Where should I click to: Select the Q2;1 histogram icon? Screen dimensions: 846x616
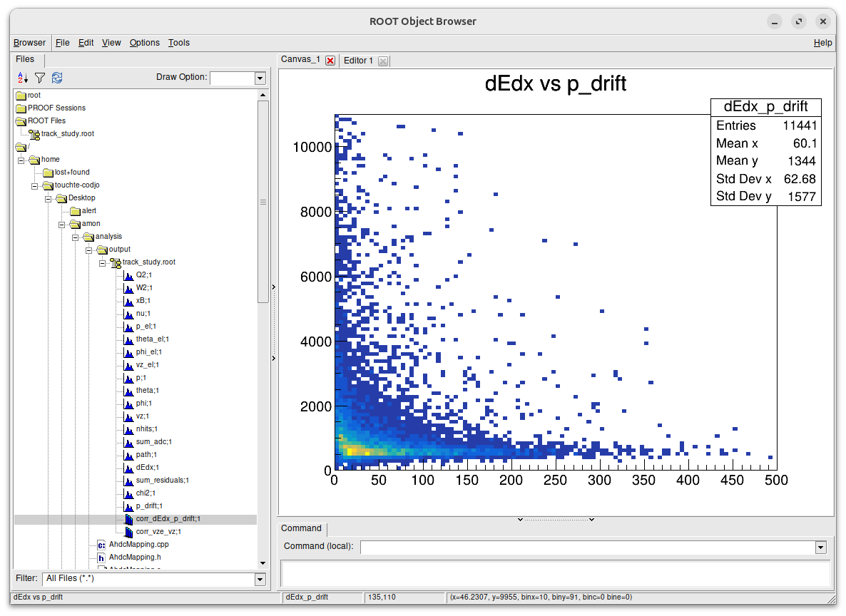click(129, 275)
